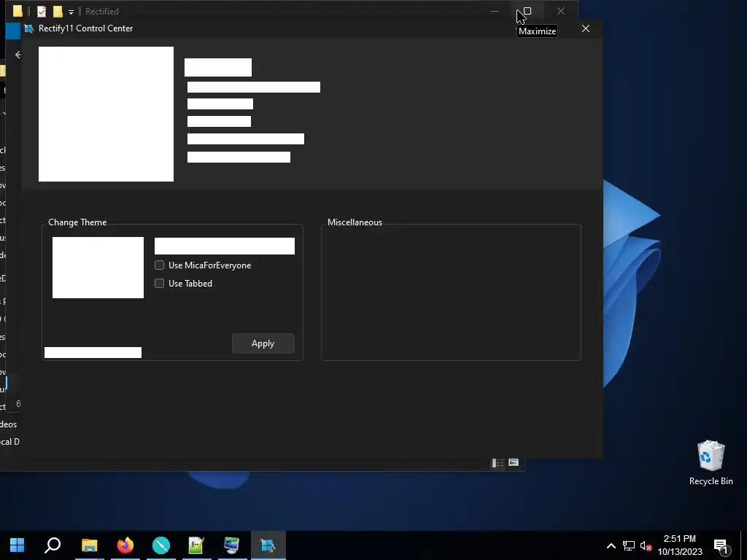The width and height of the screenshot is (747, 560).
Task: Click the folder icon in Rectified window title bar
Action: [18, 11]
